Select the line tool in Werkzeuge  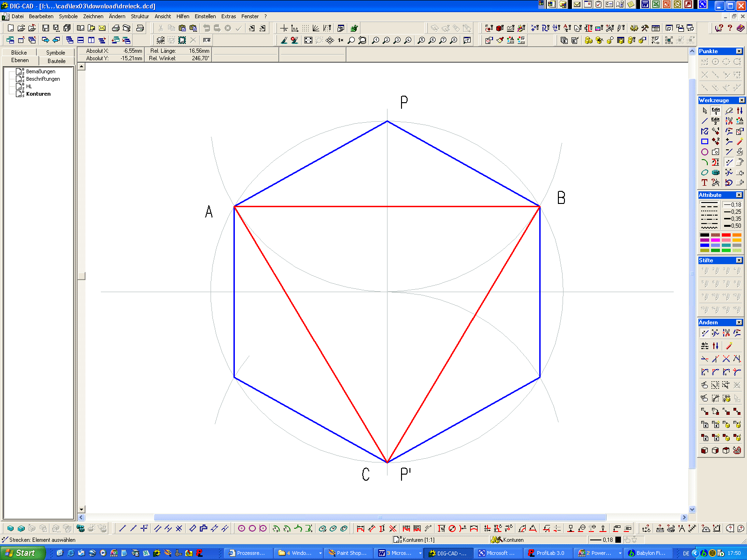tap(705, 121)
